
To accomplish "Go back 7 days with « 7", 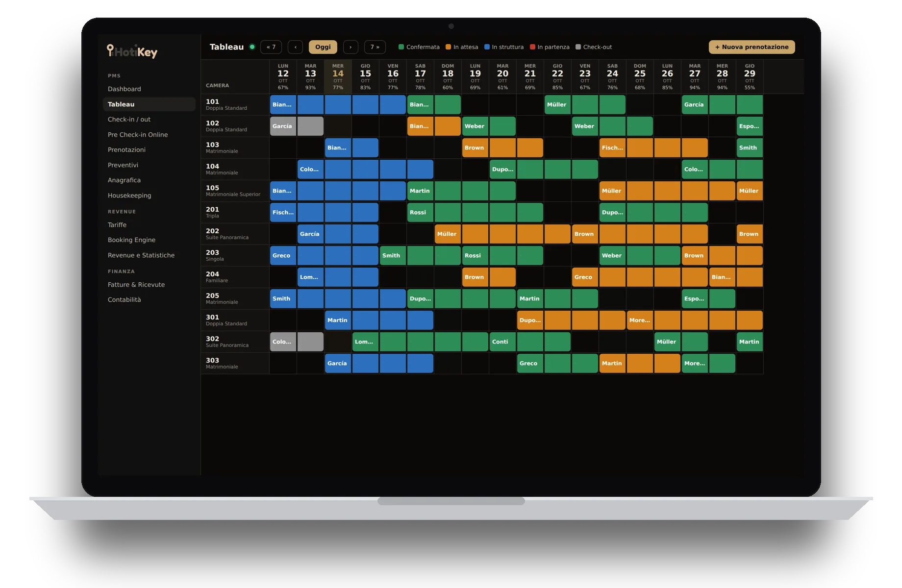I will (x=271, y=47).
